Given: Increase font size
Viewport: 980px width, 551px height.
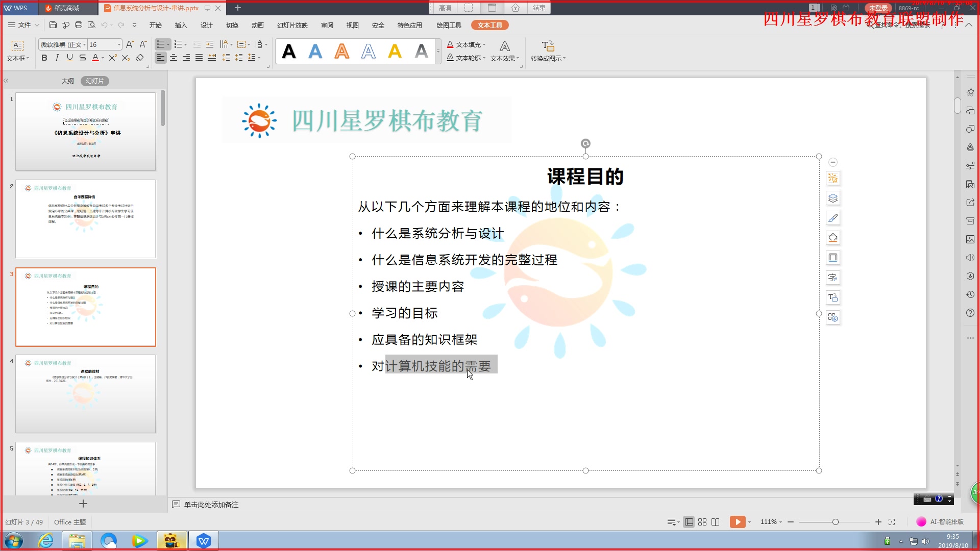Looking at the screenshot, I should coord(130,44).
